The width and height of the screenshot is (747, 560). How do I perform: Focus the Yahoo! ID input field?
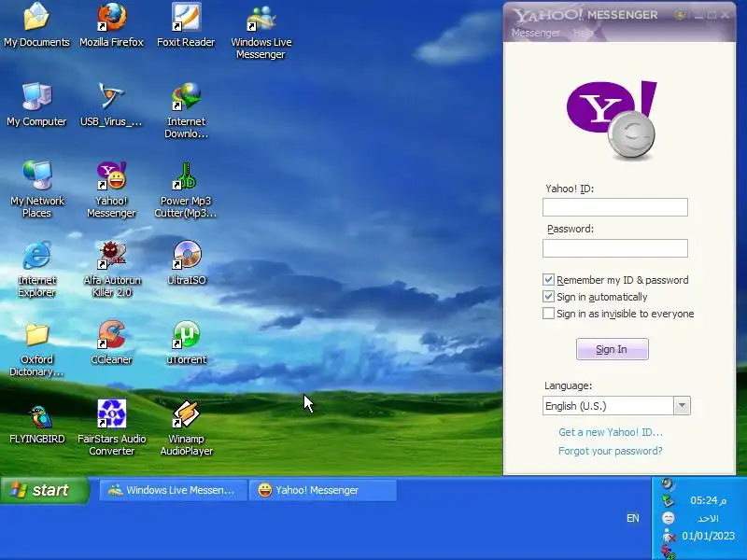click(615, 207)
